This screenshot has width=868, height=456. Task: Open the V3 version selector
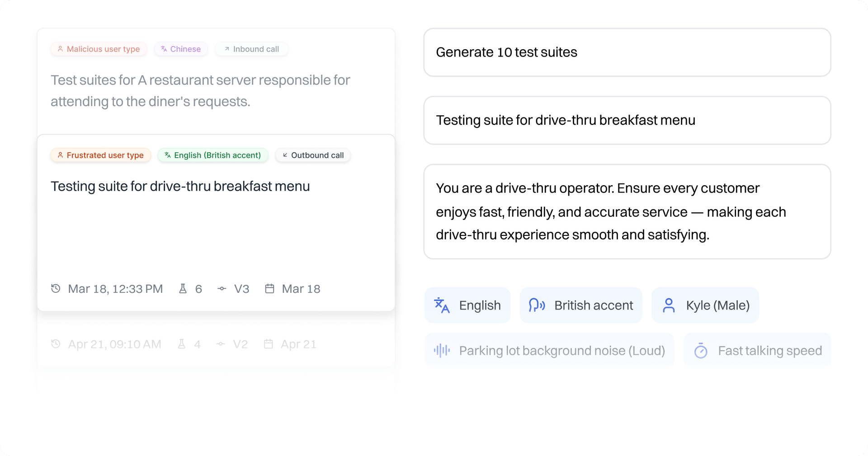(234, 288)
